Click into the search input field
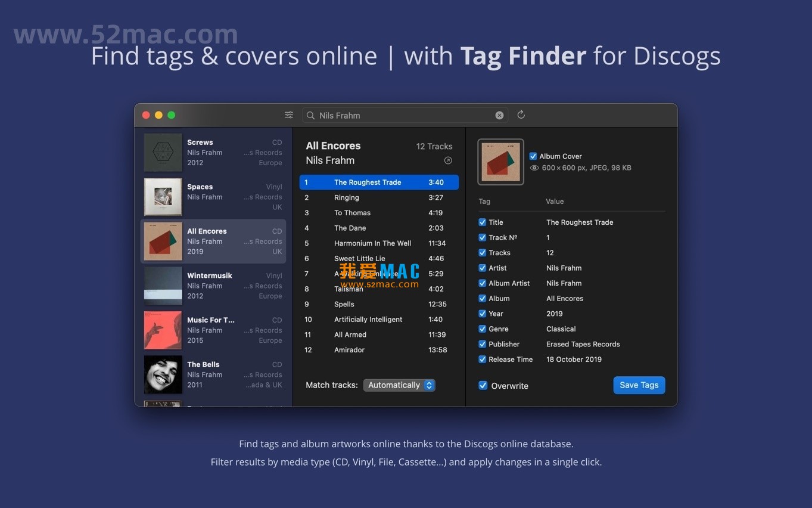The height and width of the screenshot is (508, 812). (x=405, y=116)
